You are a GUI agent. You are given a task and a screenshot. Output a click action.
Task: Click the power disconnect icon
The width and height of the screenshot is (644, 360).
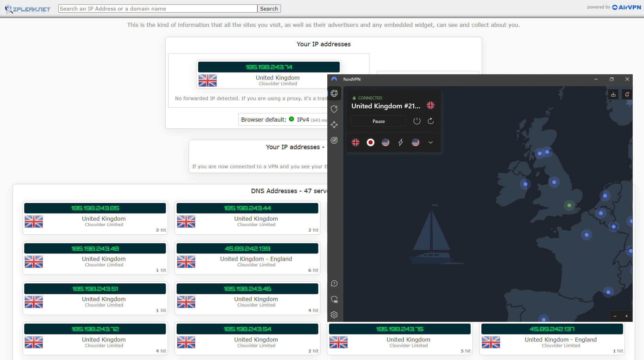(417, 121)
